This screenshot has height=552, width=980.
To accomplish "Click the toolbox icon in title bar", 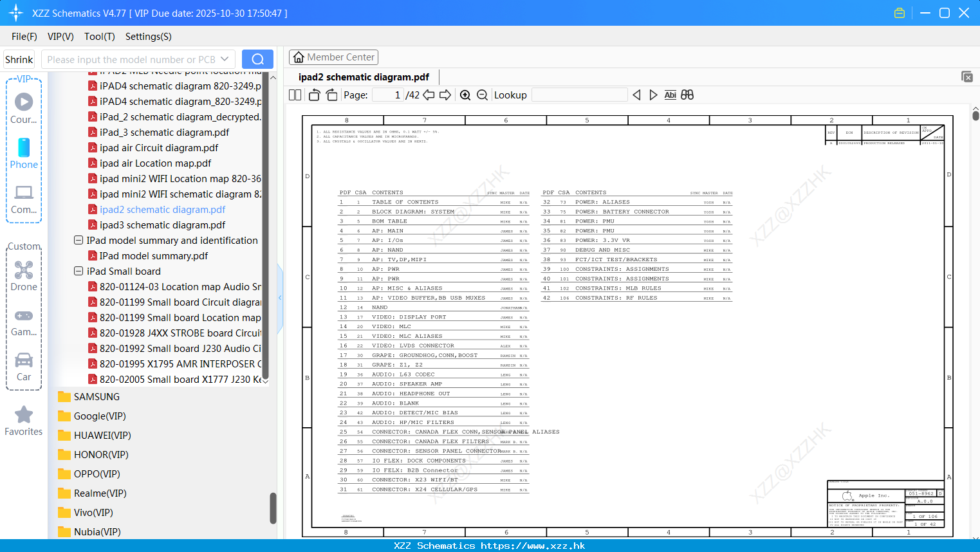I will (900, 13).
